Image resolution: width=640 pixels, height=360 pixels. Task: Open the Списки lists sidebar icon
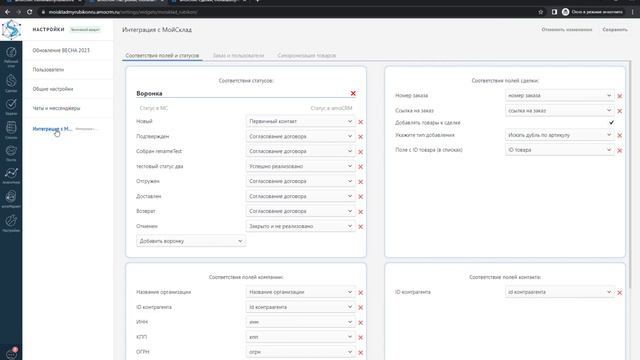pos(11,130)
